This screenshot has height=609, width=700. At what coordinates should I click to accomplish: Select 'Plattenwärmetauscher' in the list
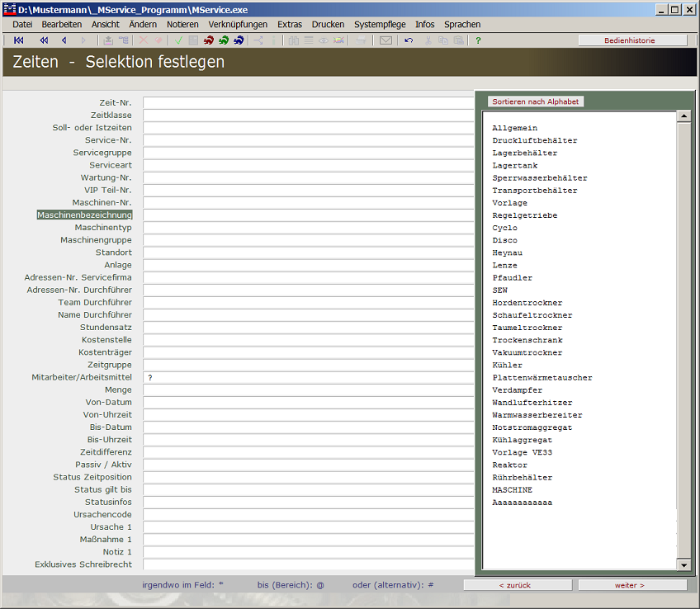pyautogui.click(x=542, y=378)
